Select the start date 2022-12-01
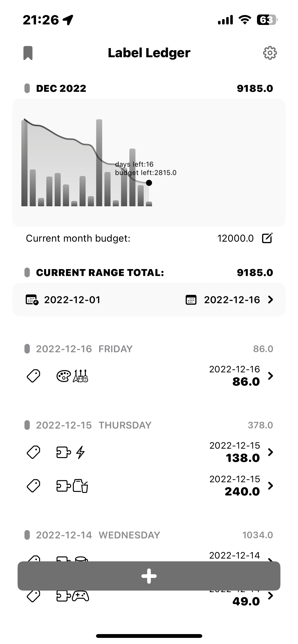Screen dimensions: 298x644 pos(72,300)
